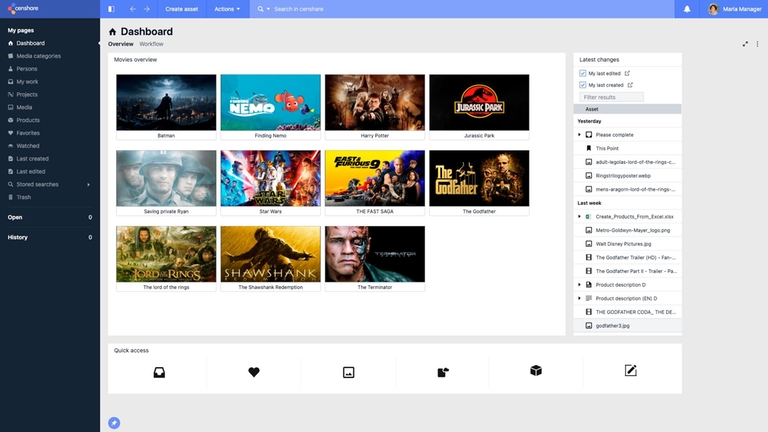Click the blue pin button at bottom
Screen dimensions: 768x432
[114, 423]
